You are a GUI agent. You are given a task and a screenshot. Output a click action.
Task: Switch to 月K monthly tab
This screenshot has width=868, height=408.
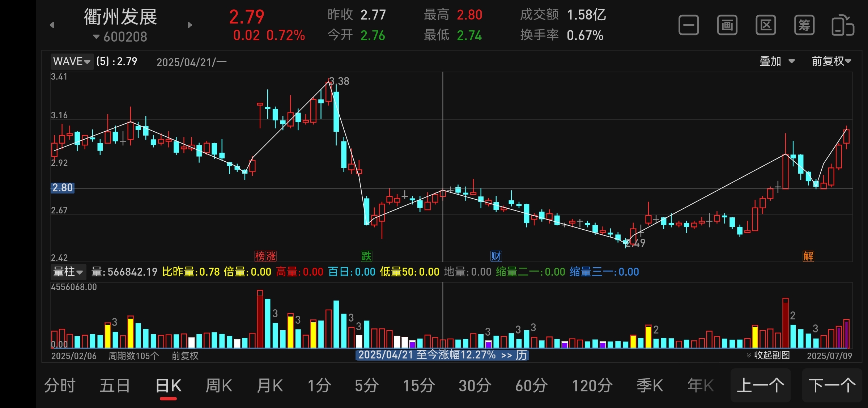[x=270, y=385]
